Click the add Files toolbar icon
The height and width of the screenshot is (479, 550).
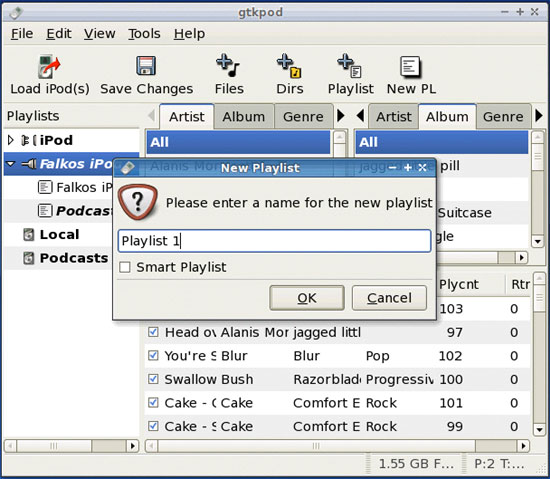(x=228, y=66)
